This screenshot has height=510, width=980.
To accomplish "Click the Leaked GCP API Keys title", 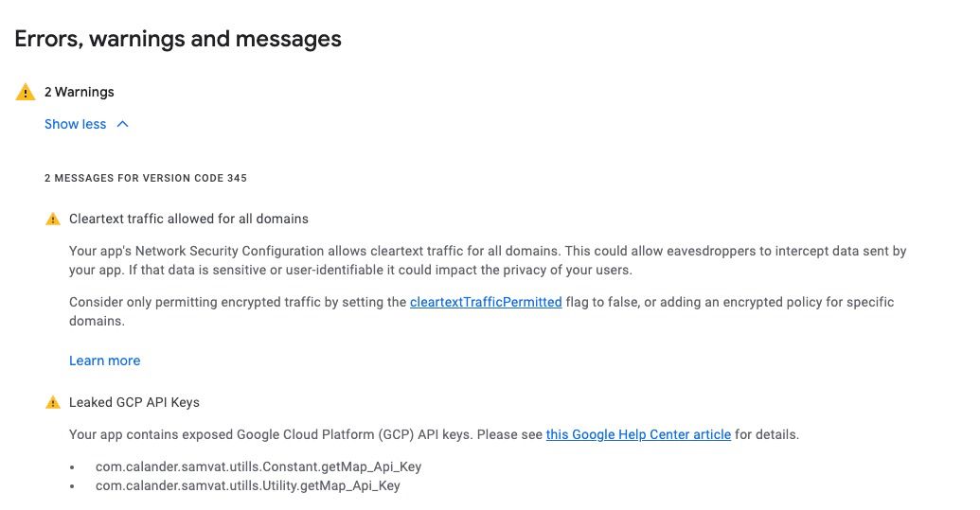I will click(134, 403).
